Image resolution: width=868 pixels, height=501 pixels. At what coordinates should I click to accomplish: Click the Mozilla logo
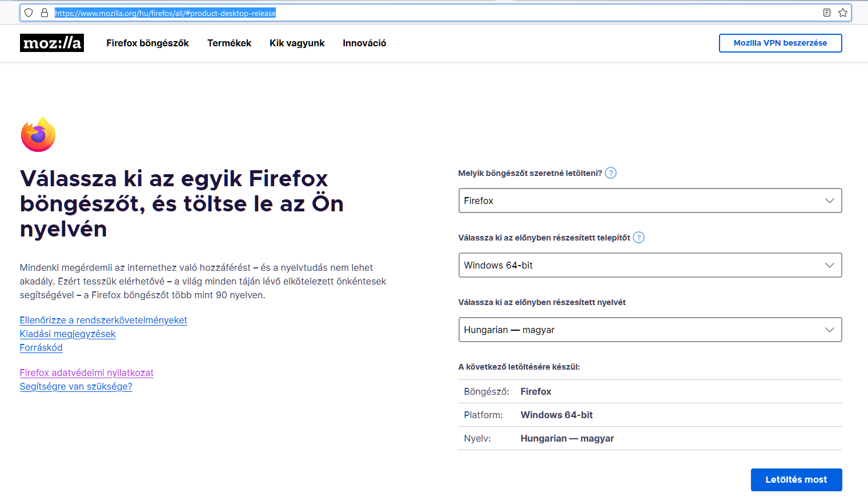click(x=52, y=43)
